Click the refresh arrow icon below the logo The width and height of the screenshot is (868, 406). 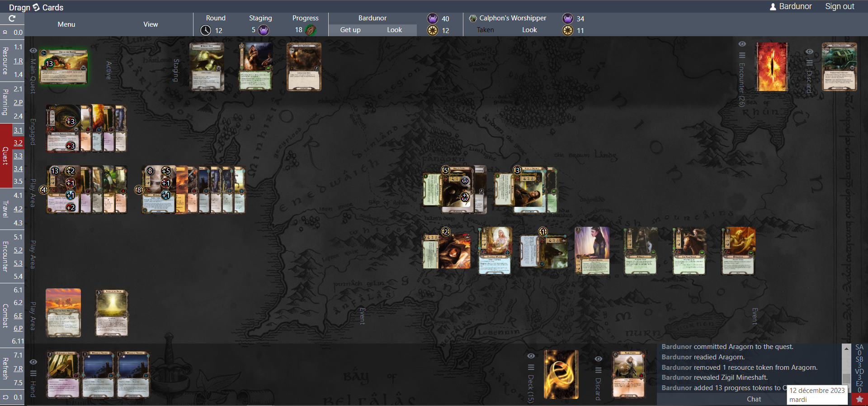[x=12, y=19]
